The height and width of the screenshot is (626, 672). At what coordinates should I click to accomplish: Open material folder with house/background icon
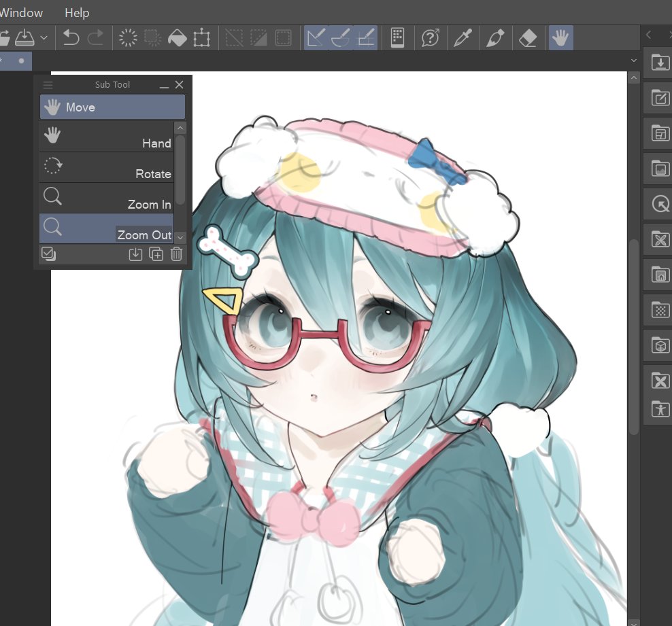click(660, 275)
